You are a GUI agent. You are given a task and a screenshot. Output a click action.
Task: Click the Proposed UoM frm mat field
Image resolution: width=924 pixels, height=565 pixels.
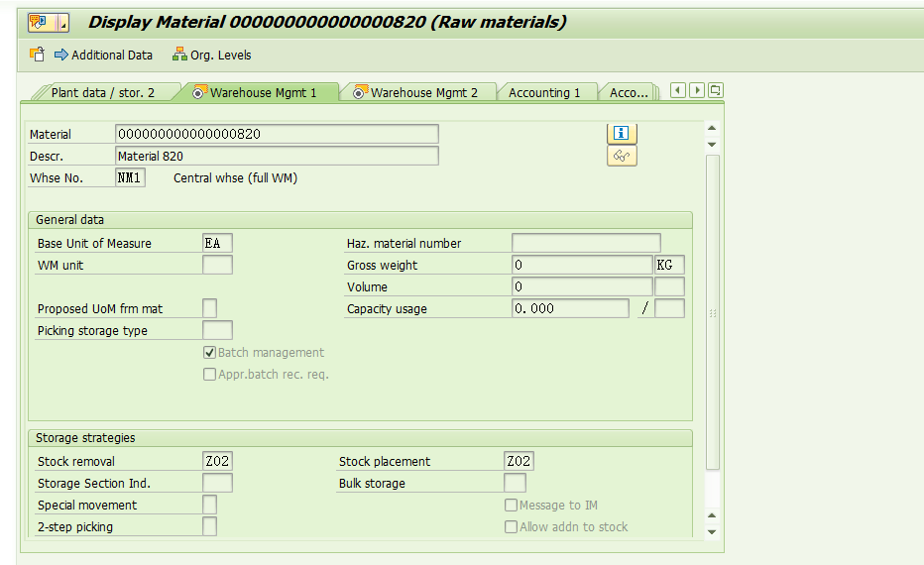210,308
